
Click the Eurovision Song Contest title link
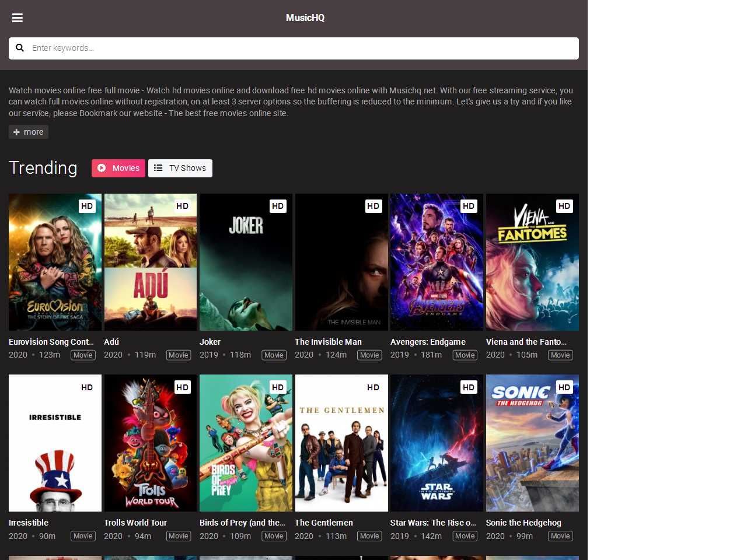click(x=51, y=342)
